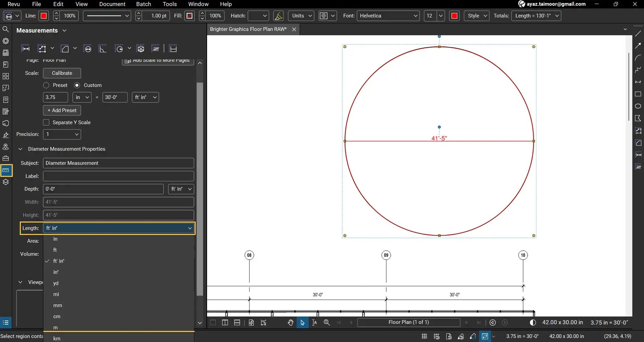This screenshot has height=342, width=644.
Task: Choose mm from the Length unit list
Action: tap(57, 305)
